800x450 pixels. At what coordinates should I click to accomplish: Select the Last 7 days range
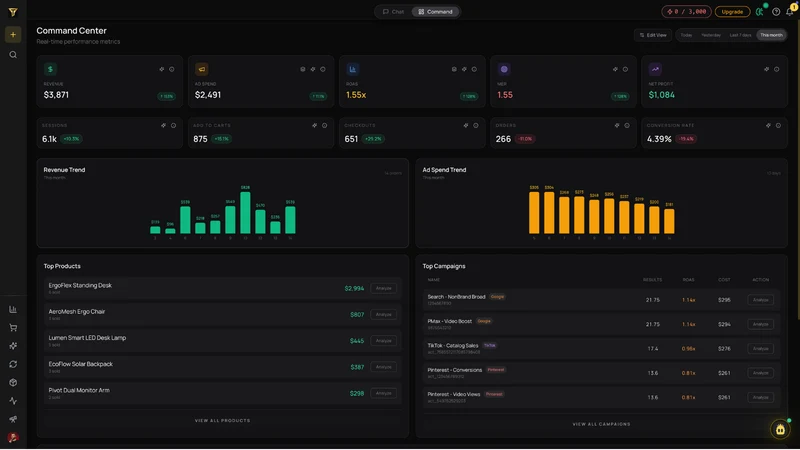click(740, 35)
